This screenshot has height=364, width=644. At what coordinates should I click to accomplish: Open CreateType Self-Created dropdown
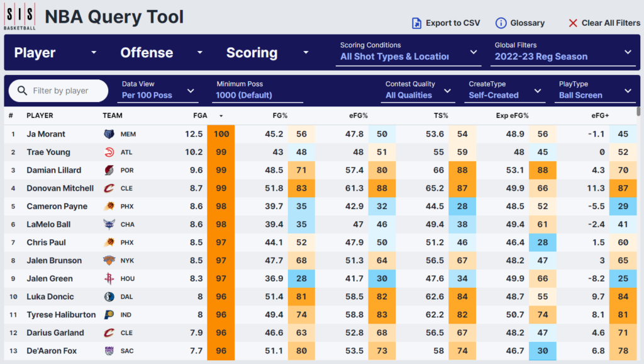[x=505, y=91]
